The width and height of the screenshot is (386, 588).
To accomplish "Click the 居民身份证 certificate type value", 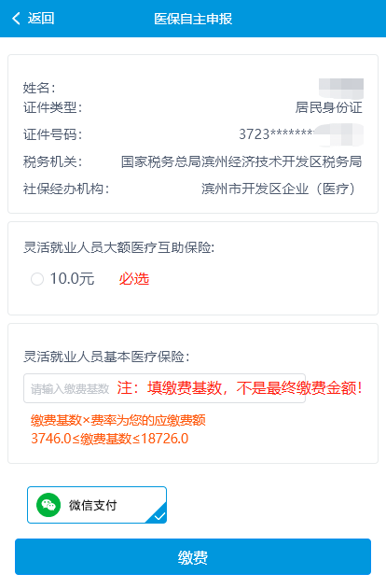I will click(x=329, y=107).
